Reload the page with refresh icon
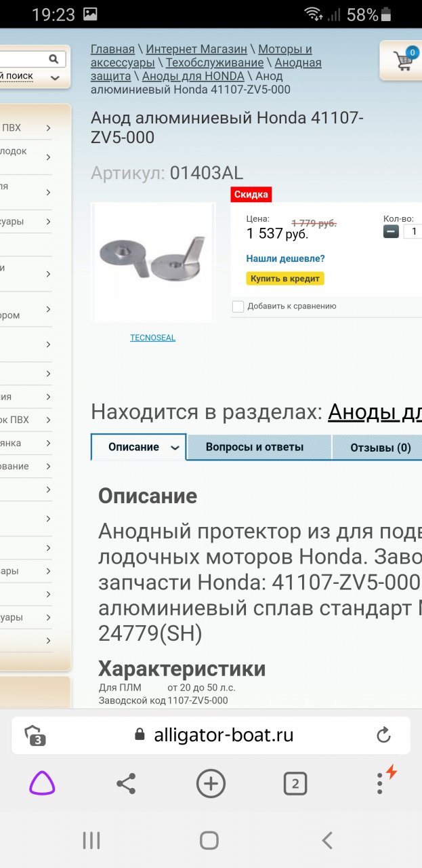The image size is (422, 868). click(x=383, y=735)
